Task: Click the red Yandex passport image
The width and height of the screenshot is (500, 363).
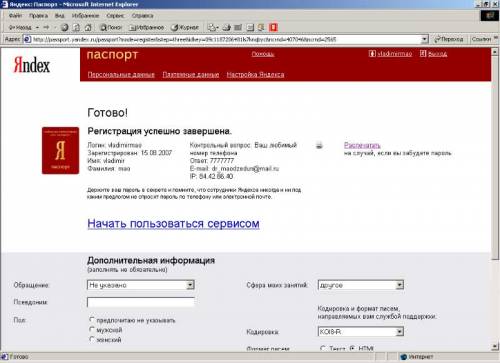Action: (60, 150)
